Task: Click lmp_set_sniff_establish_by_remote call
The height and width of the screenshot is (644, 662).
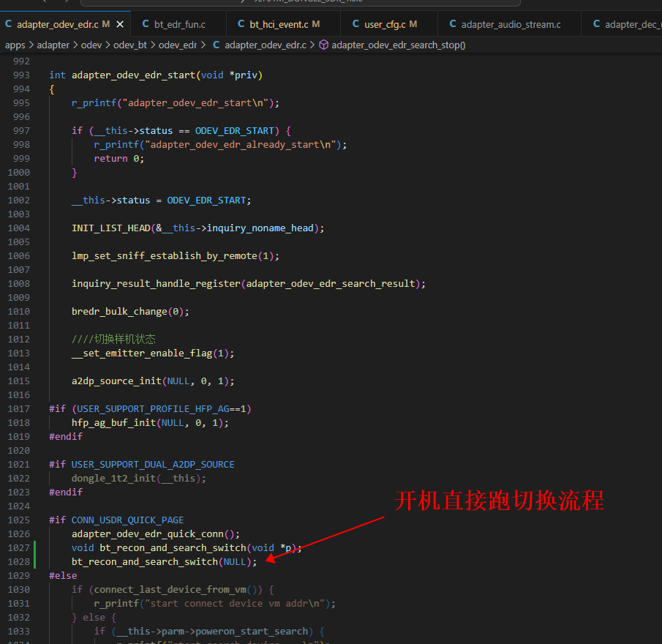Action: pyautogui.click(x=165, y=256)
